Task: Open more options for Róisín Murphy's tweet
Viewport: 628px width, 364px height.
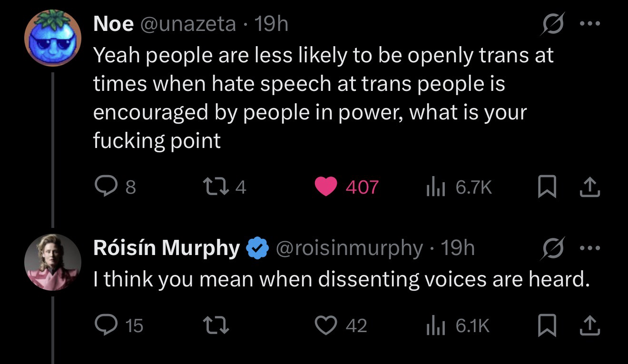Action: tap(590, 247)
